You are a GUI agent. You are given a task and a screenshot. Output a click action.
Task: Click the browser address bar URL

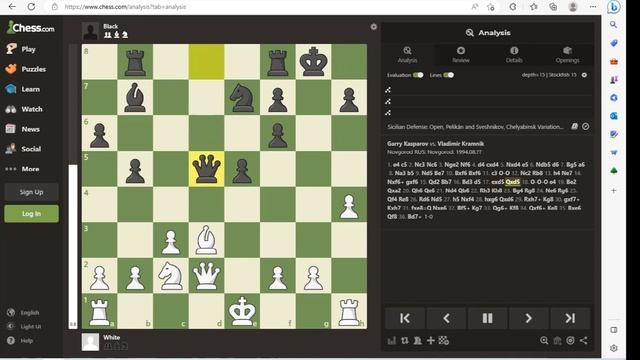[x=126, y=7]
